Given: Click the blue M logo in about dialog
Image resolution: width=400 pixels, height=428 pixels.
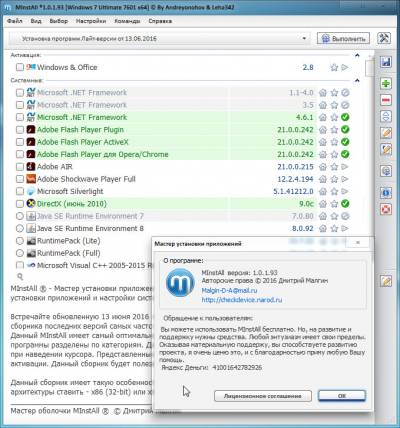Looking at the screenshot, I should (x=180, y=283).
